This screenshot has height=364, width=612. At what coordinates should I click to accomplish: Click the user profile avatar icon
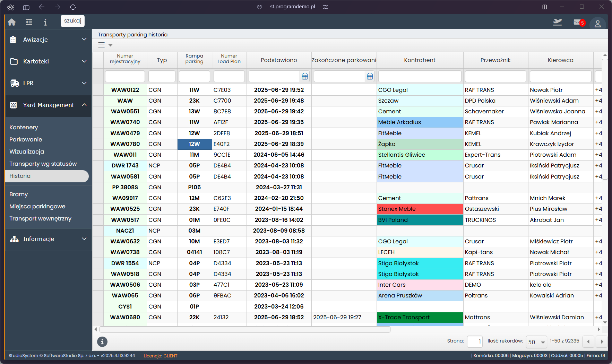coord(597,24)
